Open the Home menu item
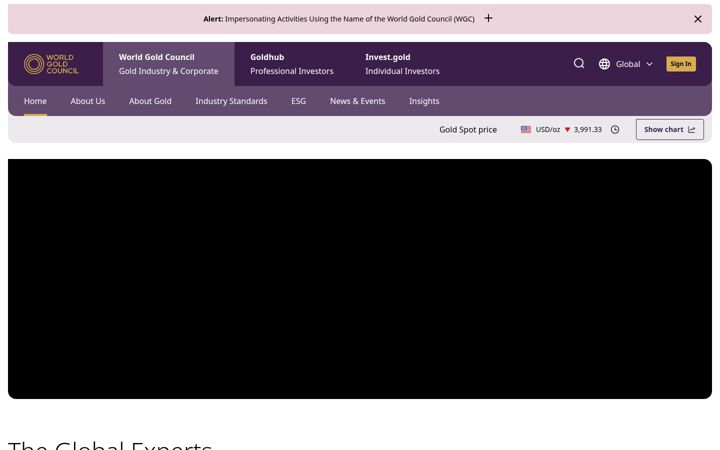 tap(35, 101)
